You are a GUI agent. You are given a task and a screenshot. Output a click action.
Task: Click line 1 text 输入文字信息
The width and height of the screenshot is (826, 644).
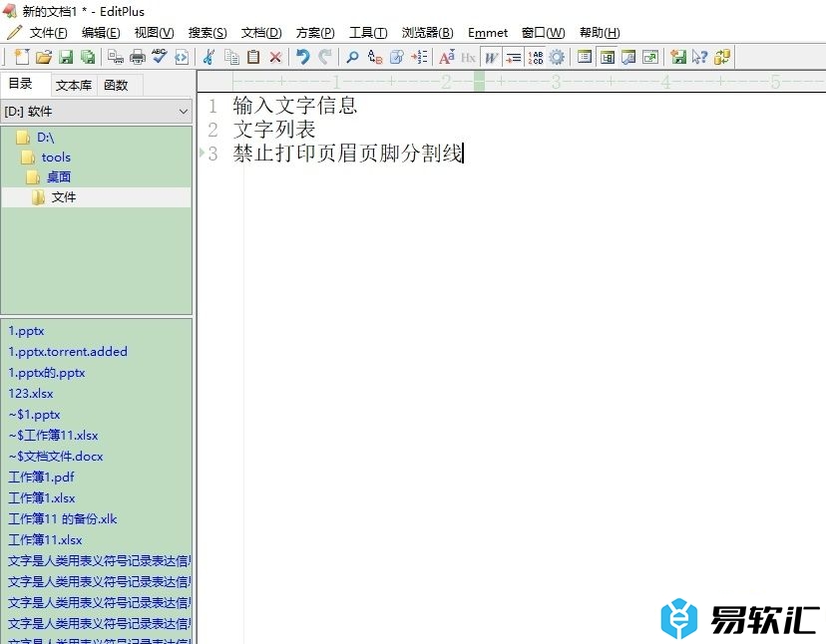[295, 106]
